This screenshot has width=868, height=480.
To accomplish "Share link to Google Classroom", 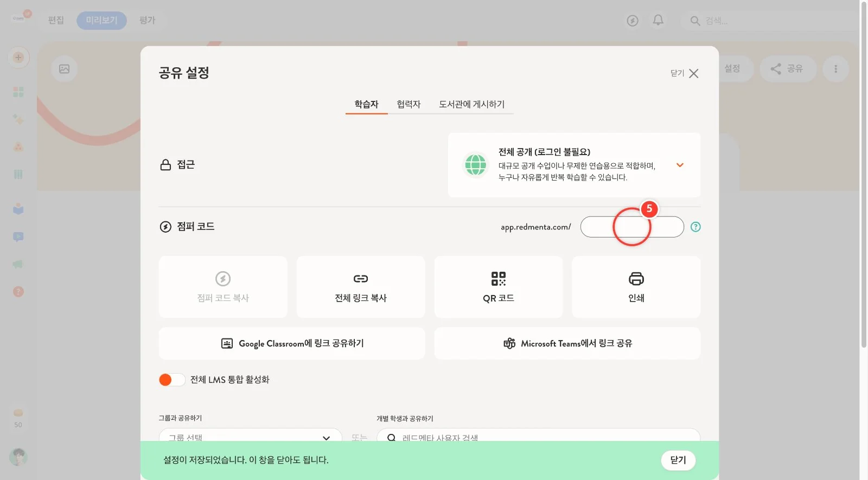I will click(292, 343).
